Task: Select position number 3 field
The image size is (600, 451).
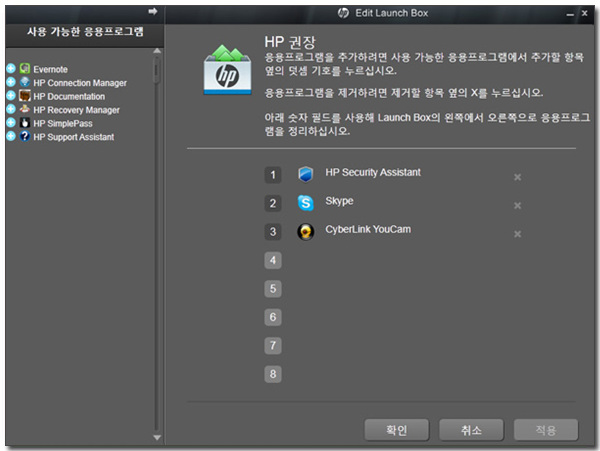Action: point(273,232)
